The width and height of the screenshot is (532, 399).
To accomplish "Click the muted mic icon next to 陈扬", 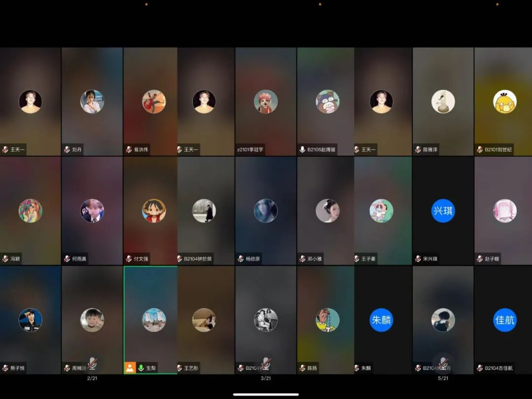I will point(302,368).
